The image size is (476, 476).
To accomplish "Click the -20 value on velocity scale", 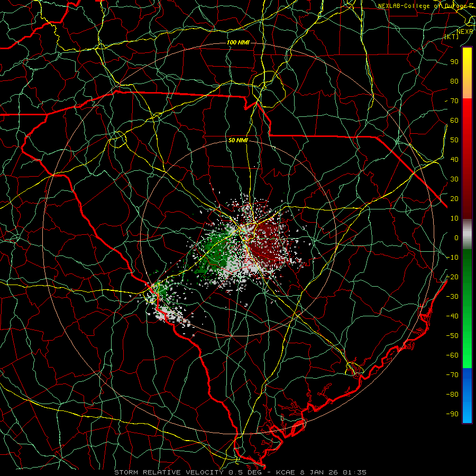I will coord(452,277).
